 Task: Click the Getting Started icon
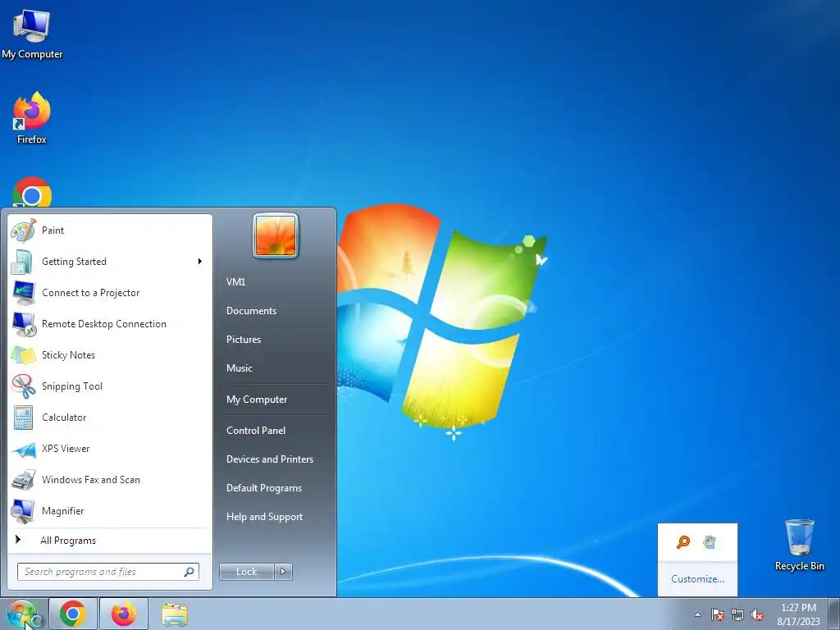tap(22, 262)
